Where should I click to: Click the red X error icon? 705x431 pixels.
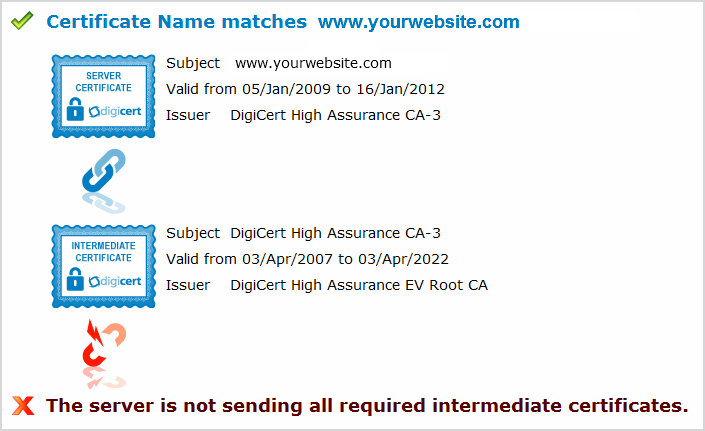point(23,405)
